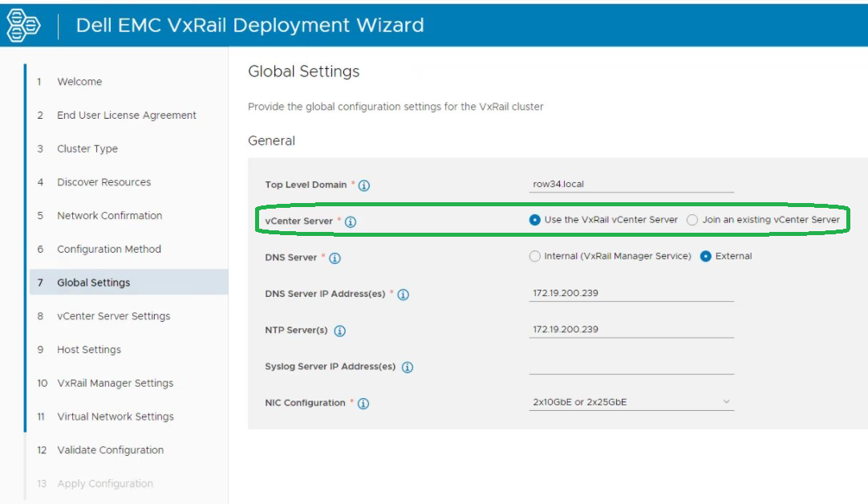Screen dimensions: 868x504
Task: Select Internal (VxRail Manager Service) DNS option
Action: click(535, 257)
